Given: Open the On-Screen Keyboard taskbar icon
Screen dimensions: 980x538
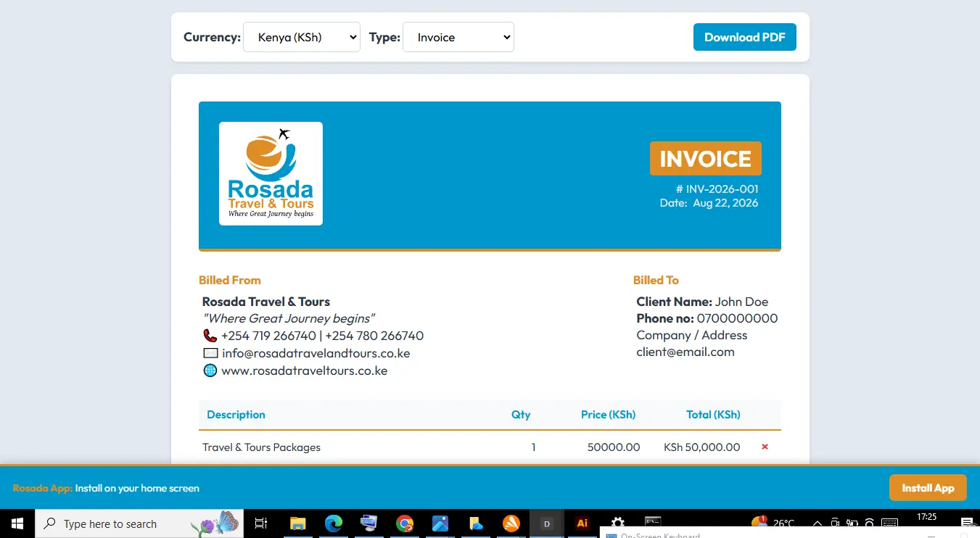Looking at the screenshot, I should (368, 523).
